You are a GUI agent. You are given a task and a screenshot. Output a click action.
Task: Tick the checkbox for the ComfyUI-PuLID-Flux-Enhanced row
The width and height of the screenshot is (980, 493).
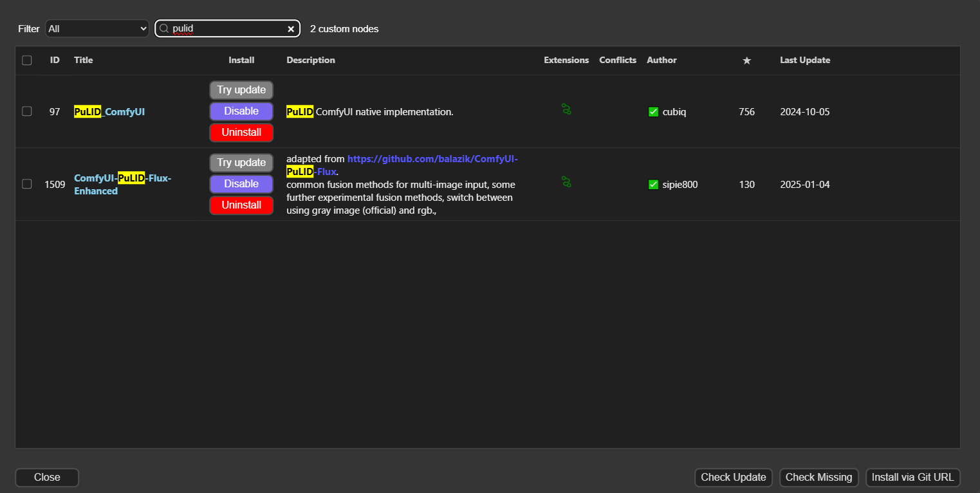27,184
